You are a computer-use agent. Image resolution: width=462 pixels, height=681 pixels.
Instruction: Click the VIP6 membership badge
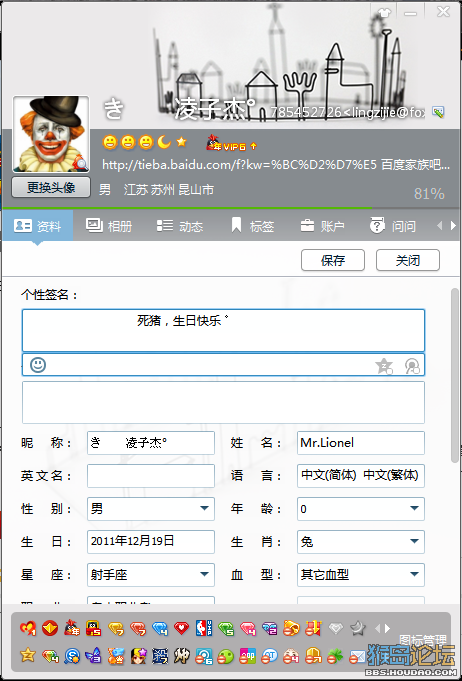tap(231, 142)
